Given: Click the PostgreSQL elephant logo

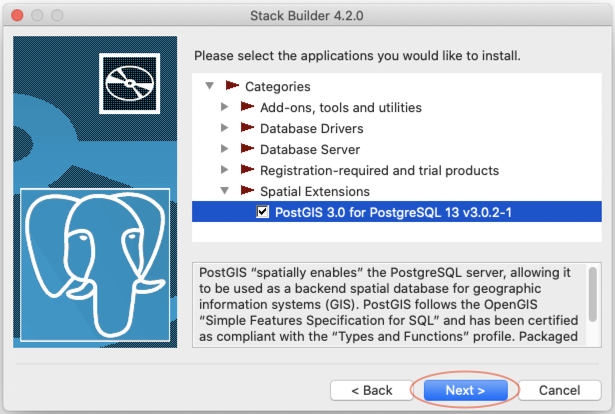Looking at the screenshot, I should click(95, 265).
